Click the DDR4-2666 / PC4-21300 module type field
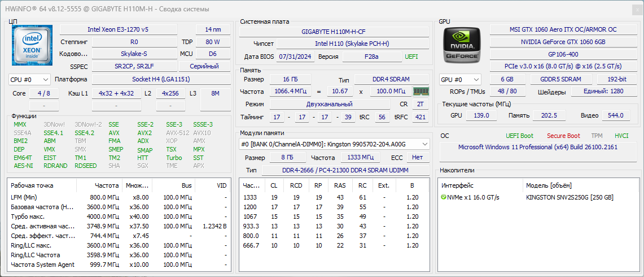This screenshot has width=644, height=277. pos(344,170)
